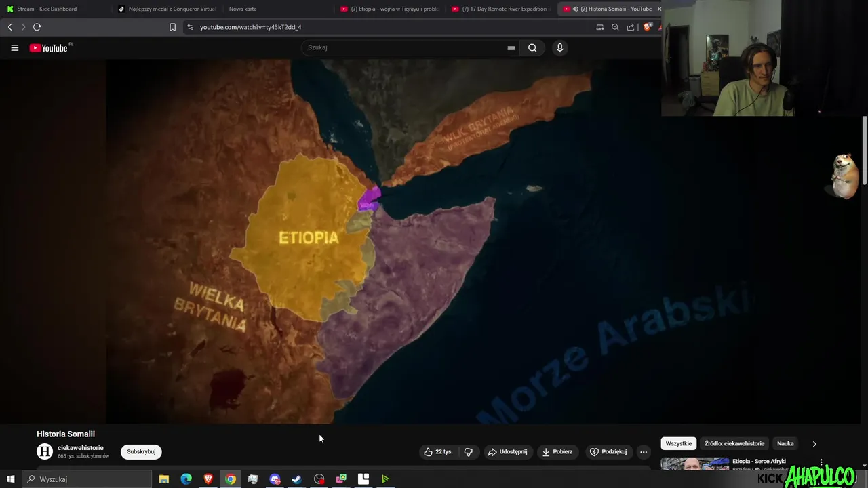This screenshot has width=868, height=488.
Task: Dislike the video
Action: [468, 451]
